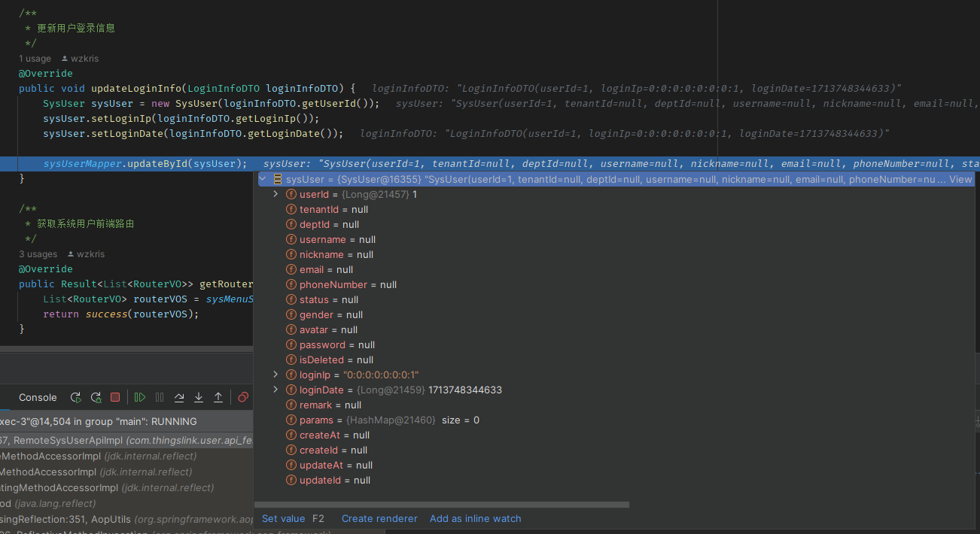The width and height of the screenshot is (980, 534).
Task: Click the horizontal scrollbar in variables popup
Action: [442, 505]
